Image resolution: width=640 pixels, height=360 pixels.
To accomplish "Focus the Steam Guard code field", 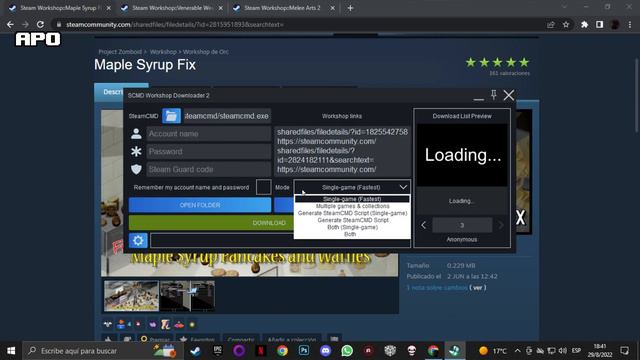I will pos(209,169).
